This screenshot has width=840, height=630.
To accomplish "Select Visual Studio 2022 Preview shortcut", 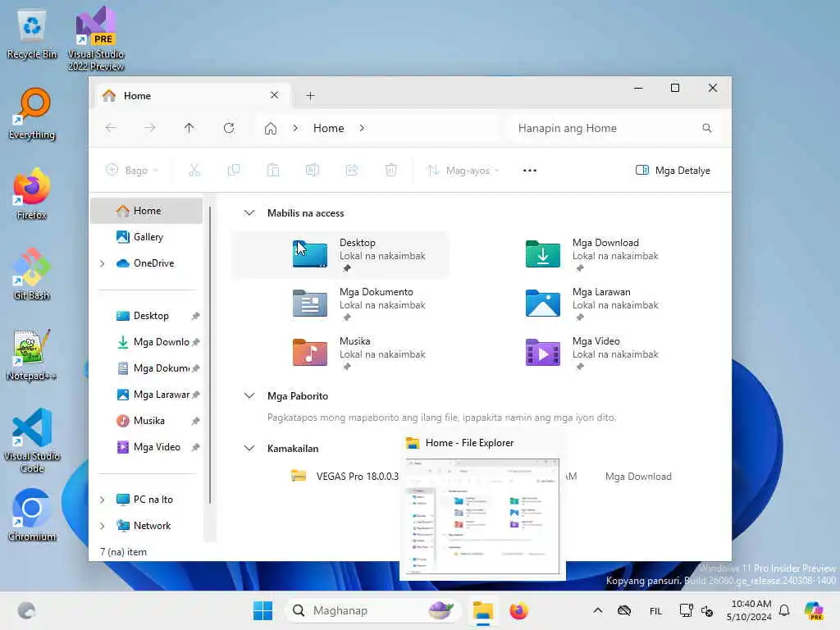I will [96, 39].
